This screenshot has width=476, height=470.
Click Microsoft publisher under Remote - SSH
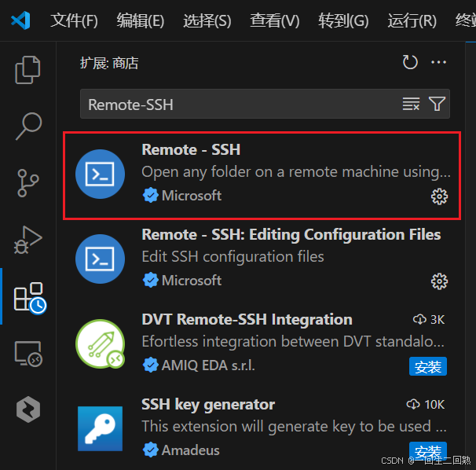coord(191,196)
